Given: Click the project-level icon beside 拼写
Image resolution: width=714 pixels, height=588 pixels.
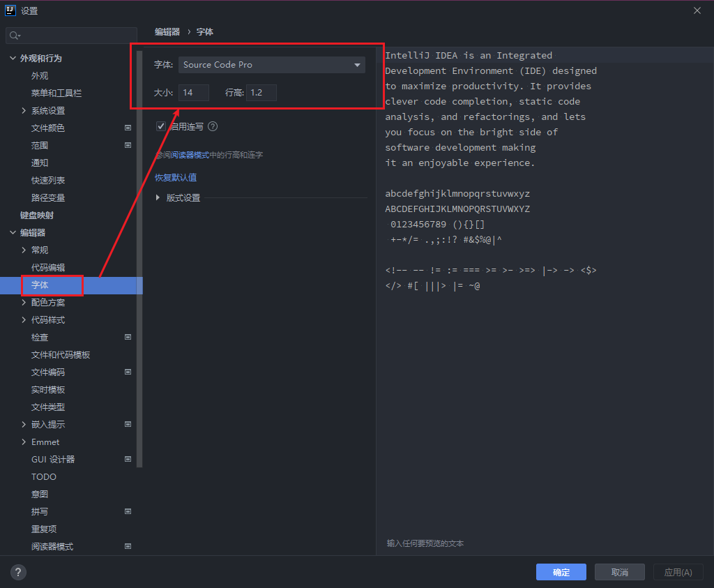Looking at the screenshot, I should 128,511.
